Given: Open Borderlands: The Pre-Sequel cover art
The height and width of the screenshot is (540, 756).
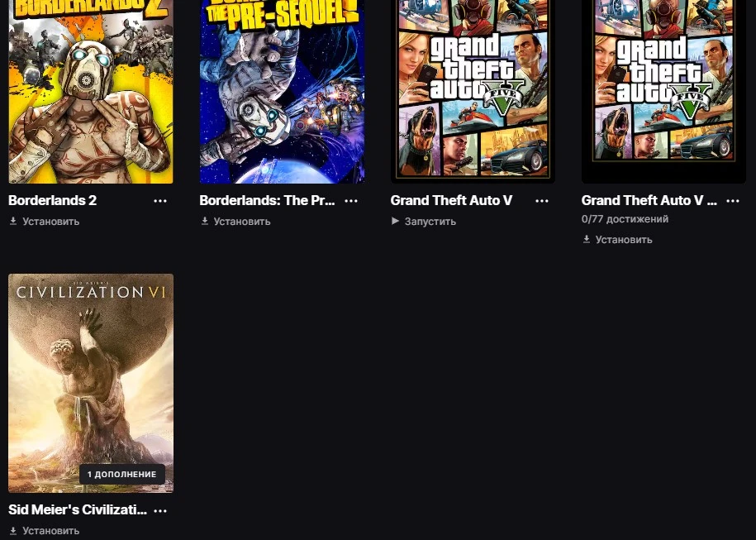Looking at the screenshot, I should pyautogui.click(x=282, y=92).
